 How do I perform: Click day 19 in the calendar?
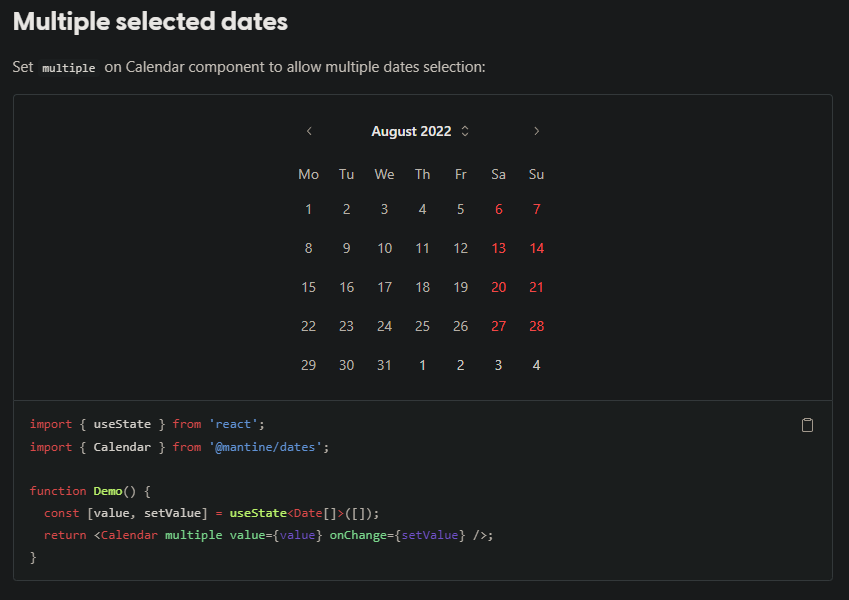coord(460,287)
